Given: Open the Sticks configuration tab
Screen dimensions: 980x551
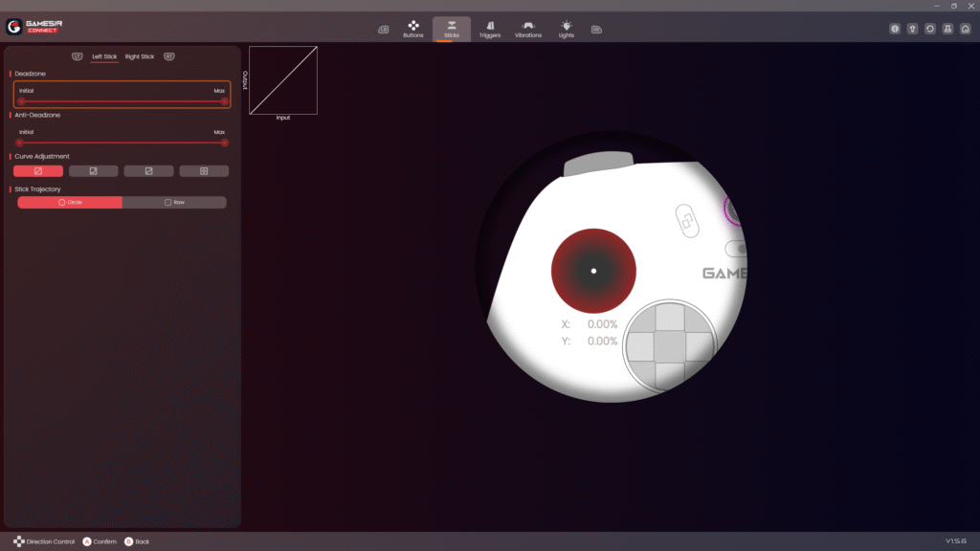Looking at the screenshot, I should point(452,30).
